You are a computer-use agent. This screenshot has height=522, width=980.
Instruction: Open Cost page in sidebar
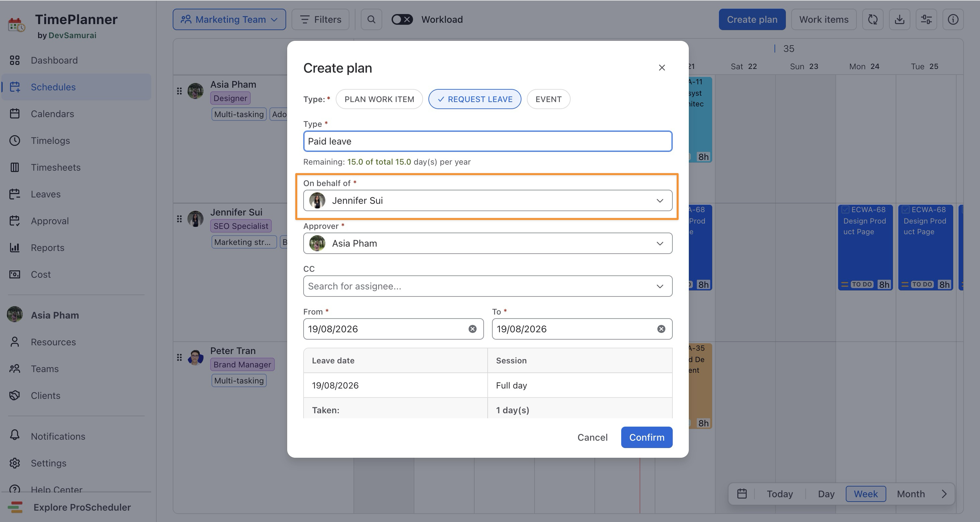pyautogui.click(x=76, y=274)
